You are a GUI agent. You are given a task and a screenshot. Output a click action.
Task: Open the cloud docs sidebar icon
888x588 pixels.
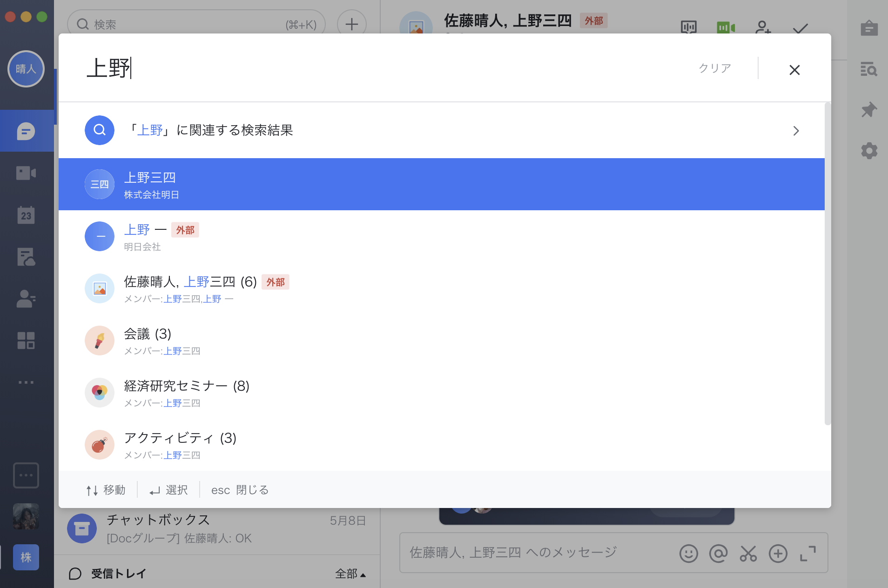point(26,257)
